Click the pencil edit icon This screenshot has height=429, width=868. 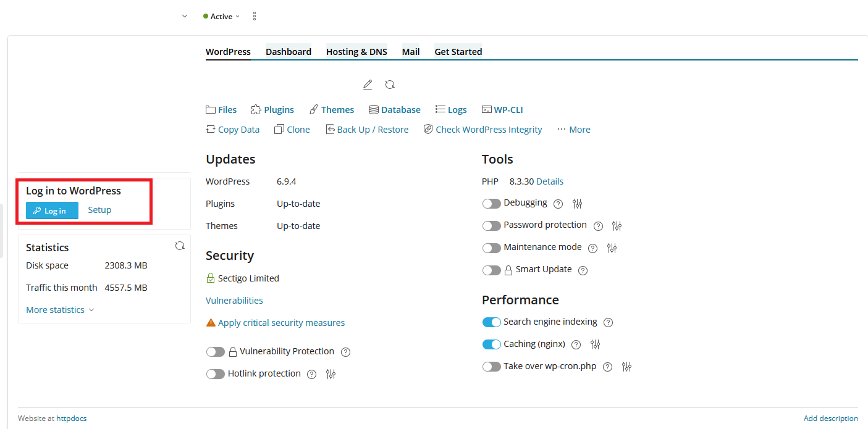tap(368, 85)
